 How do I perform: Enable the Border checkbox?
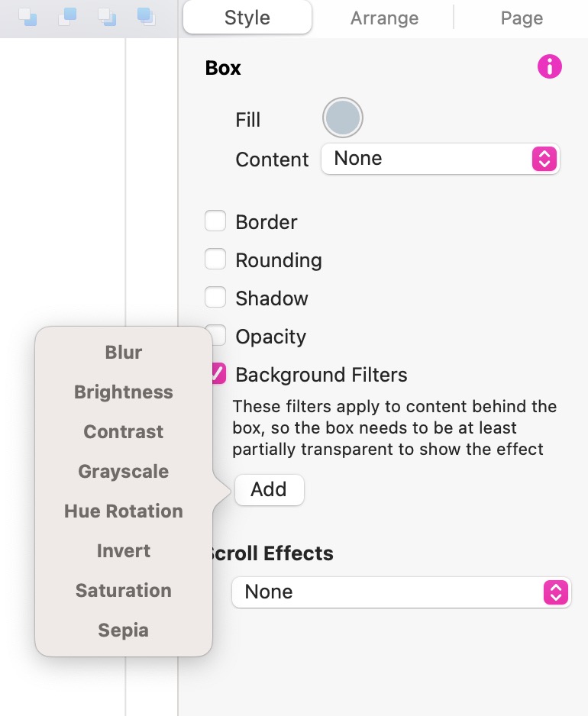pyautogui.click(x=215, y=221)
